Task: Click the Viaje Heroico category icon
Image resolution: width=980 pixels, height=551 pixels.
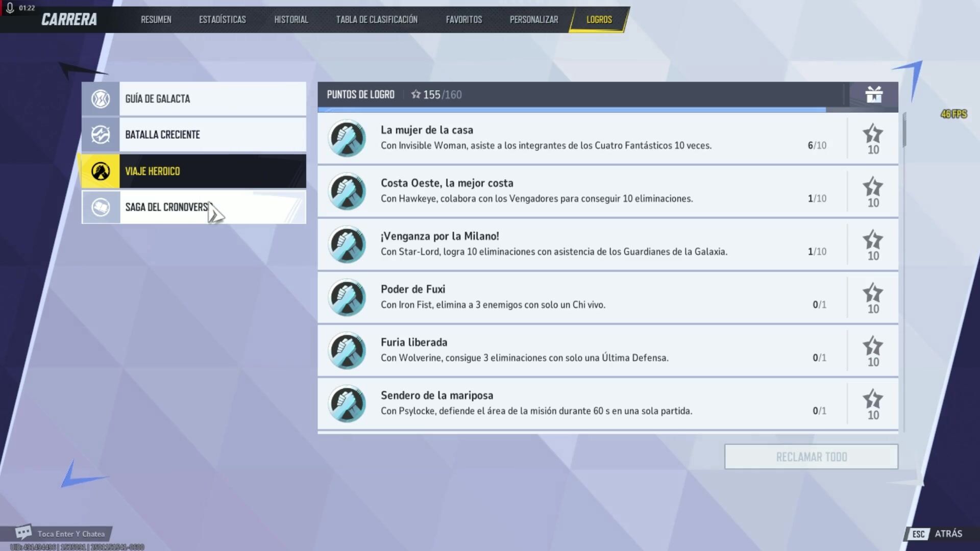Action: (x=101, y=171)
